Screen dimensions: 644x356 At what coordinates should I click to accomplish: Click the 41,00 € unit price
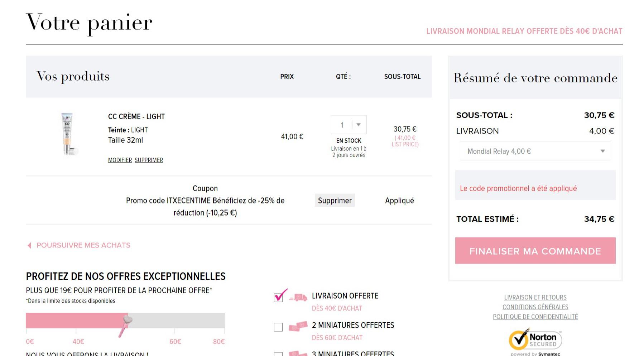(292, 136)
